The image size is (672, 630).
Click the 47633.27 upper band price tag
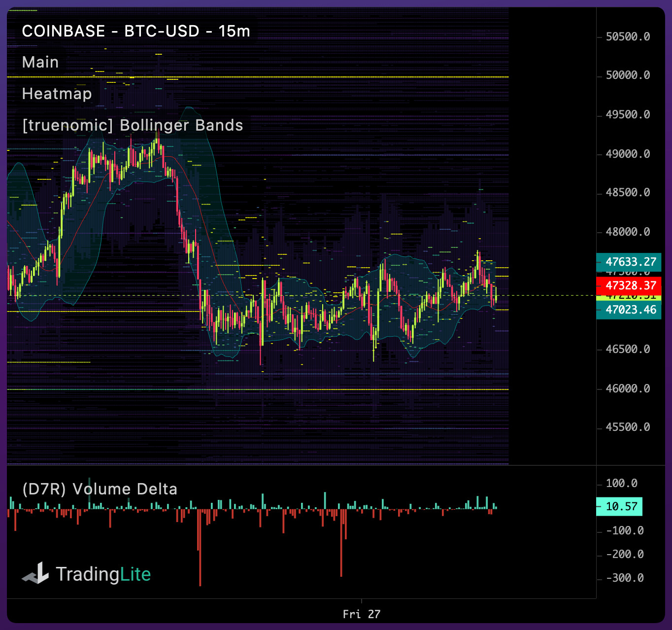(x=629, y=262)
